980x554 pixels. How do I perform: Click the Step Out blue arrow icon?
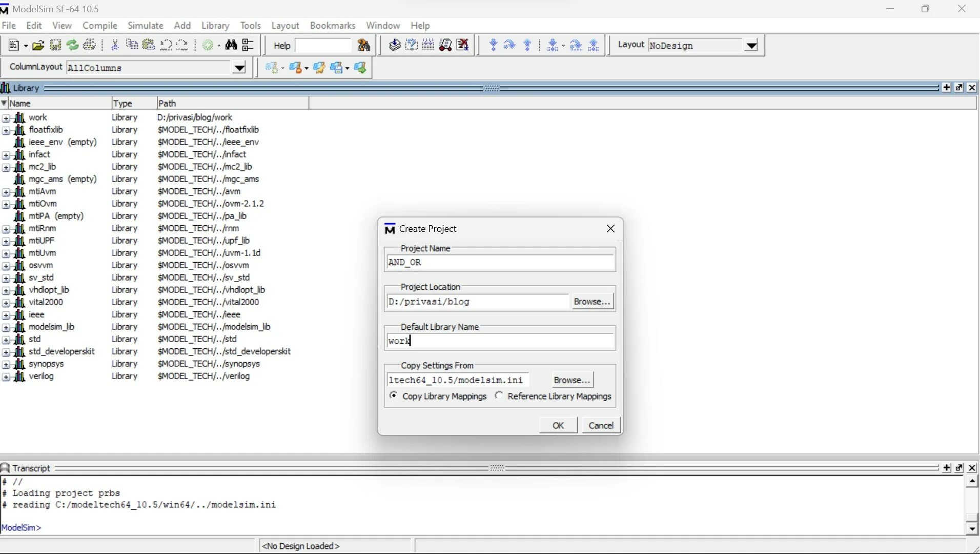527,45
